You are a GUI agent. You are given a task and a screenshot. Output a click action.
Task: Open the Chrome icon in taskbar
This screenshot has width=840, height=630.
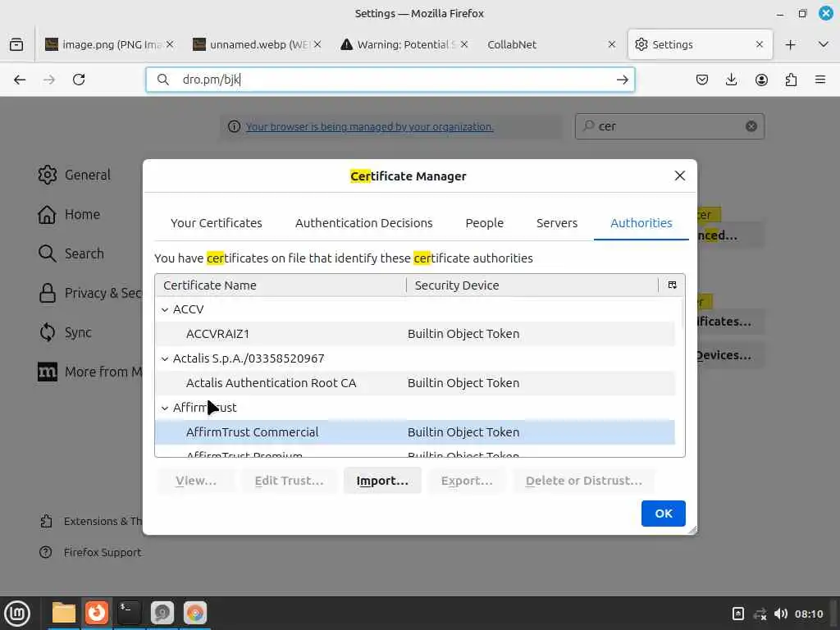[x=195, y=613]
